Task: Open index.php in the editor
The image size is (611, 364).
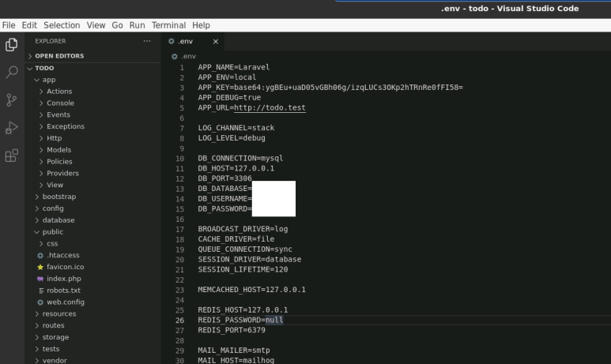Action: (92, 279)
